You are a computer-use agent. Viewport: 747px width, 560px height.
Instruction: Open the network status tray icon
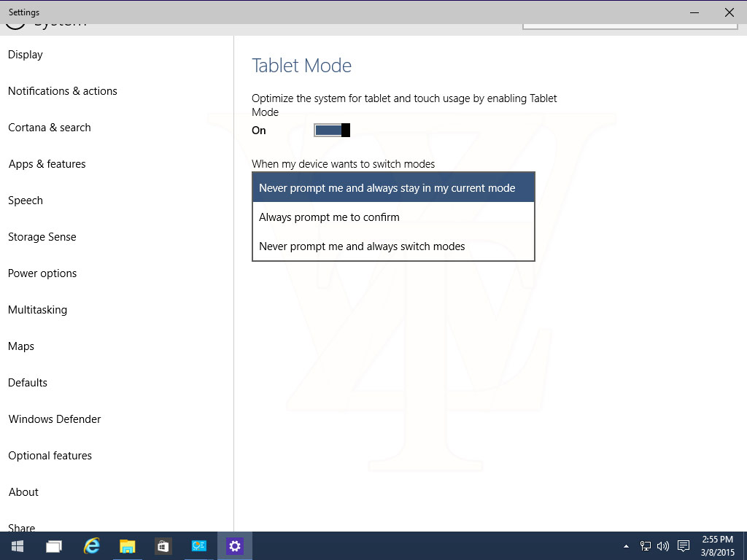click(645, 545)
